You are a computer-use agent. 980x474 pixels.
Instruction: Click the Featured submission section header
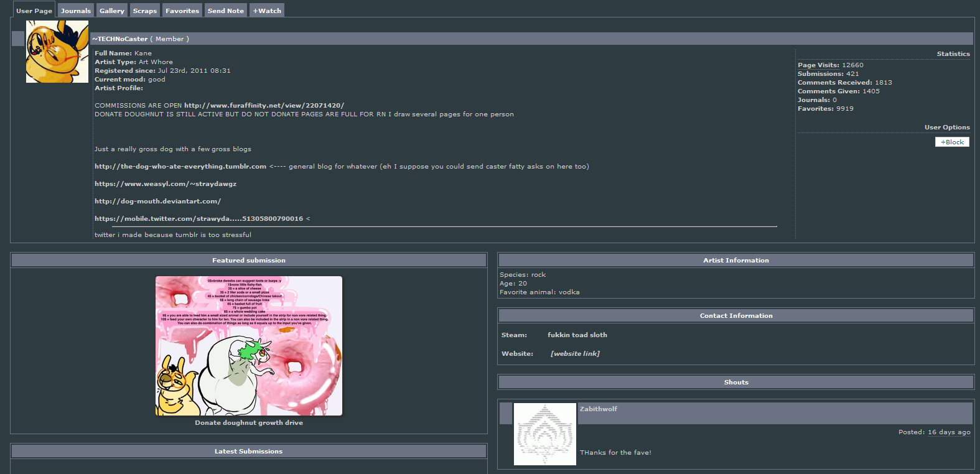click(x=249, y=261)
